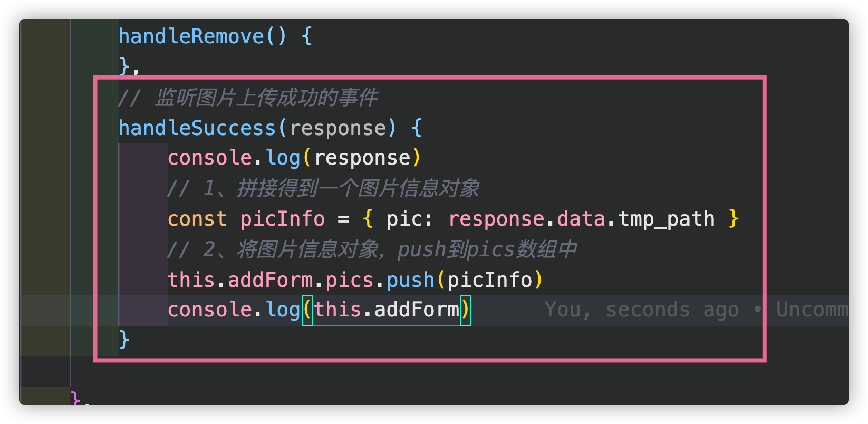Image resolution: width=868 pixels, height=424 pixels.
Task: Click the picInfo argument inside push
Action: tap(490, 280)
